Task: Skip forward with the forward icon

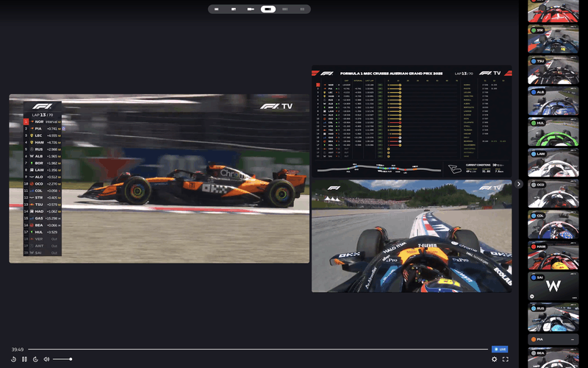Action: (35, 359)
